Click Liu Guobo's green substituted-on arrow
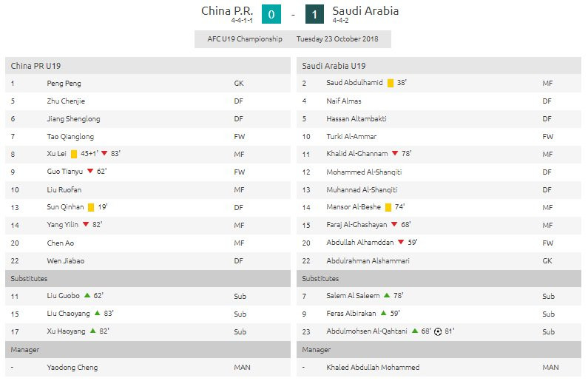This screenshot has height=381, width=588. coord(87,296)
